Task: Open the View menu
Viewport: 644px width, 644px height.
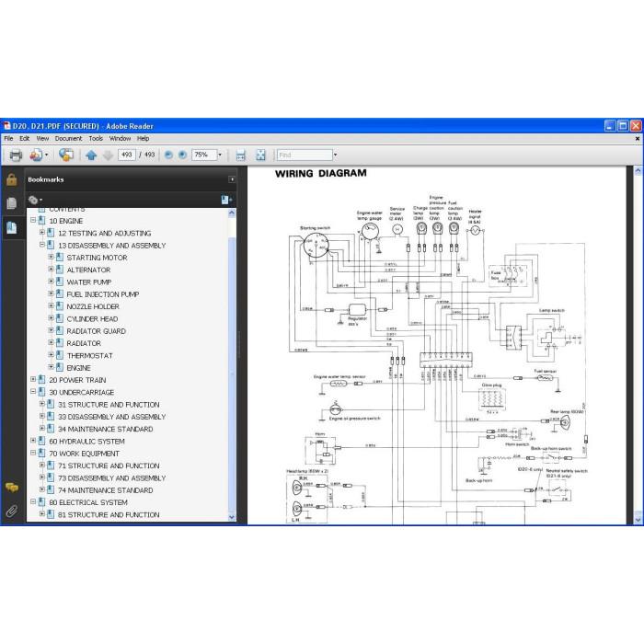Action: pyautogui.click(x=42, y=138)
